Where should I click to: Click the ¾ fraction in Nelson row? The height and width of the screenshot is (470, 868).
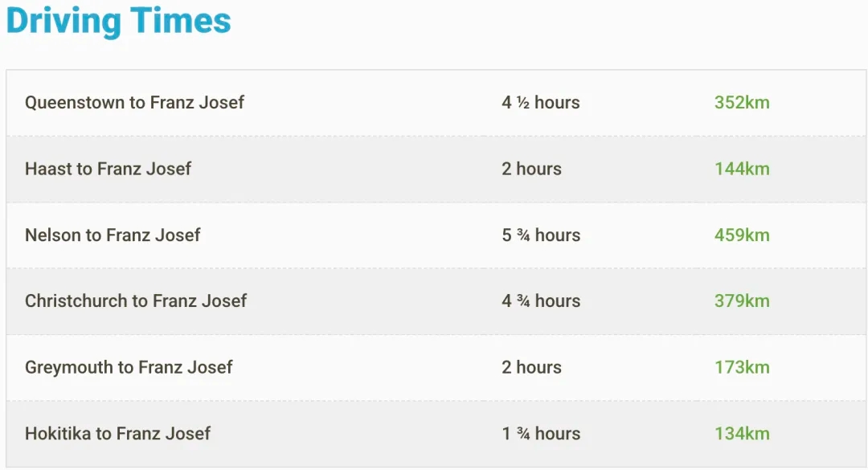click(x=523, y=235)
